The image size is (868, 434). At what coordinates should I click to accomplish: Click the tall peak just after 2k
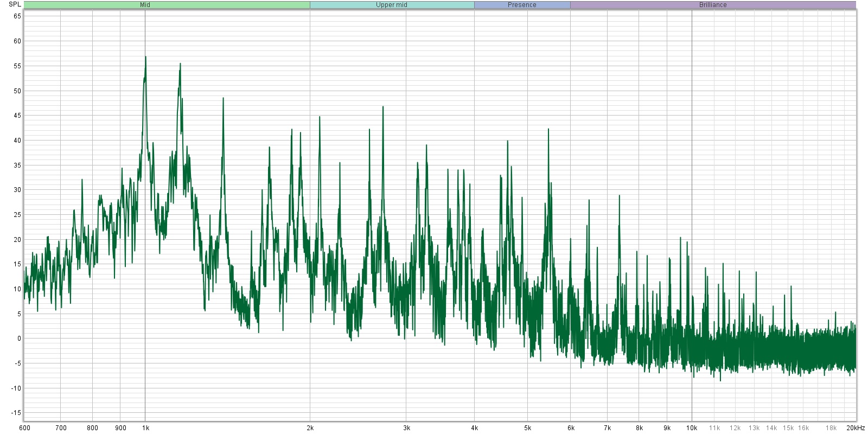pyautogui.click(x=320, y=117)
